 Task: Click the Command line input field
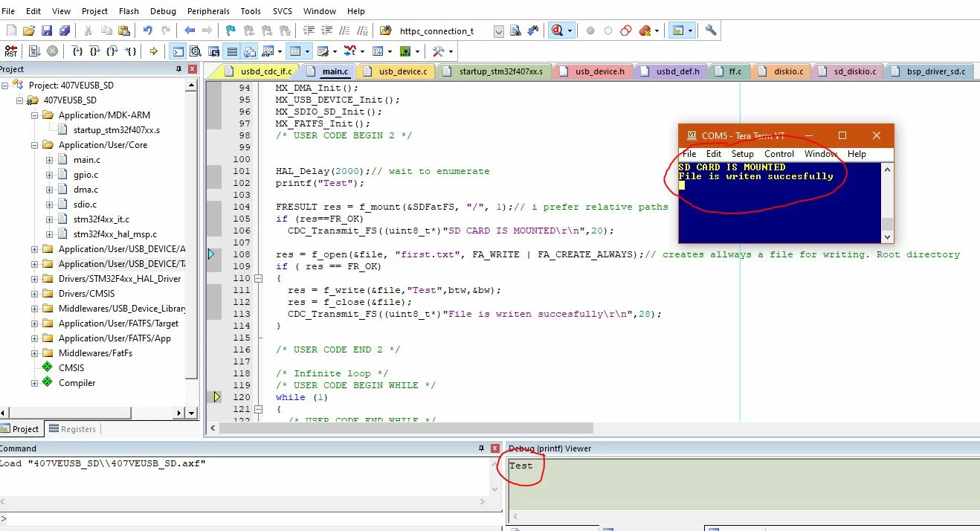(x=253, y=518)
